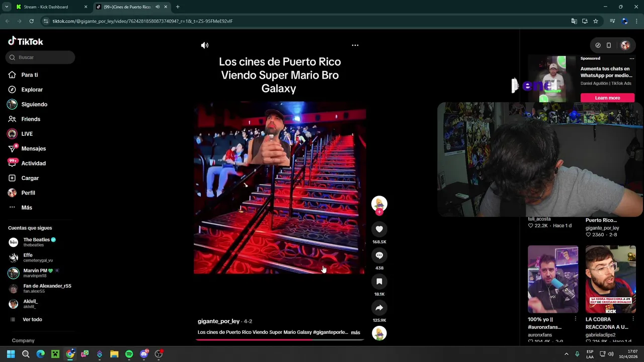Open Fan de Alexander_r55 account
This screenshot has height=362, width=644.
coord(40,289)
